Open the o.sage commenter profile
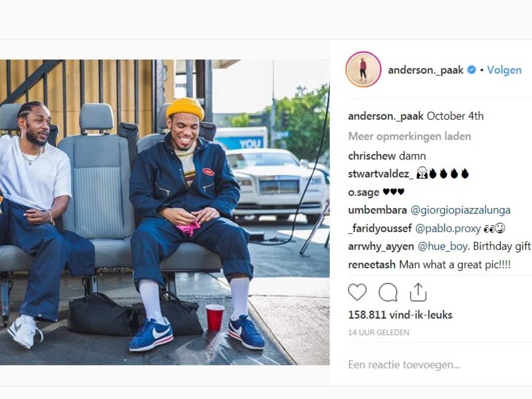532x399 pixels. 364,192
